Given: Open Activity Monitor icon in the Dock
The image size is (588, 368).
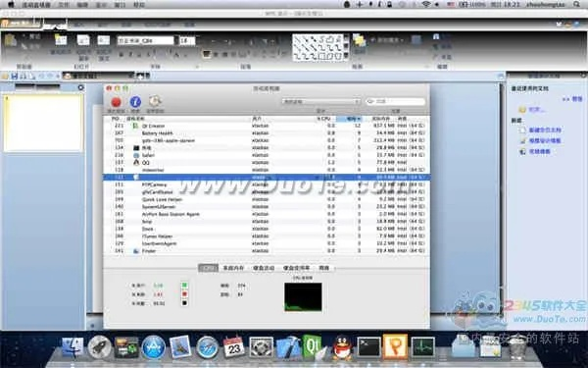Looking at the screenshot, I should pos(423,347).
